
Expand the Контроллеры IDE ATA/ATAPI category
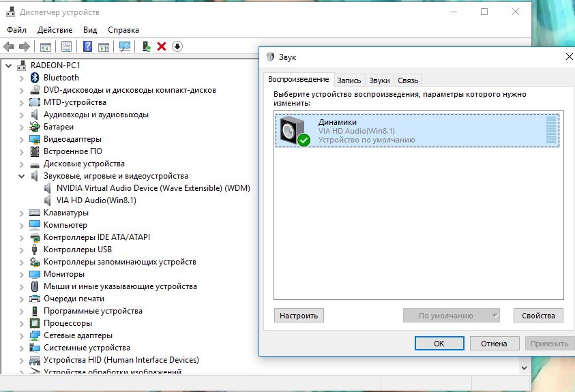[21, 238]
